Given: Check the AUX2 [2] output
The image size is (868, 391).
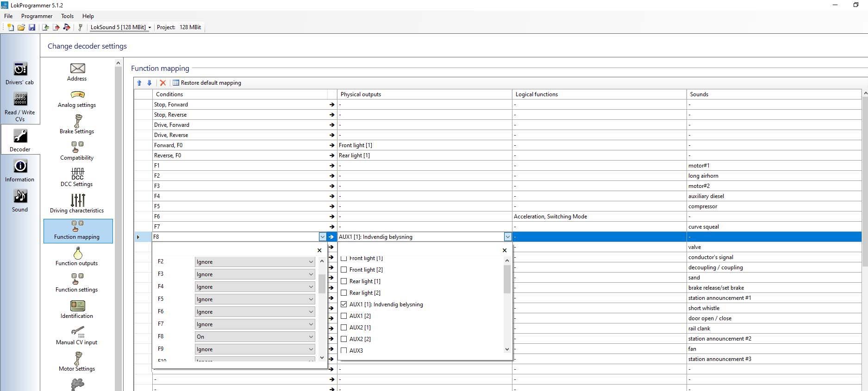Looking at the screenshot, I should click(344, 339).
